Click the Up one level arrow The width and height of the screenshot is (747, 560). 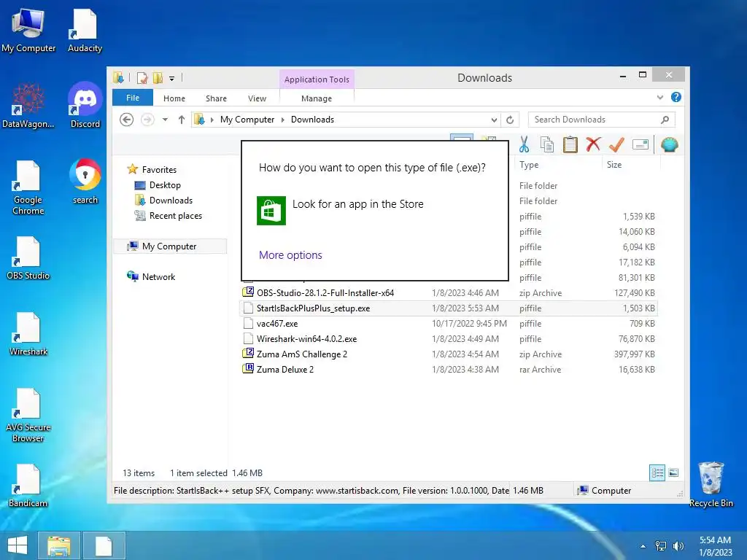pyautogui.click(x=182, y=120)
